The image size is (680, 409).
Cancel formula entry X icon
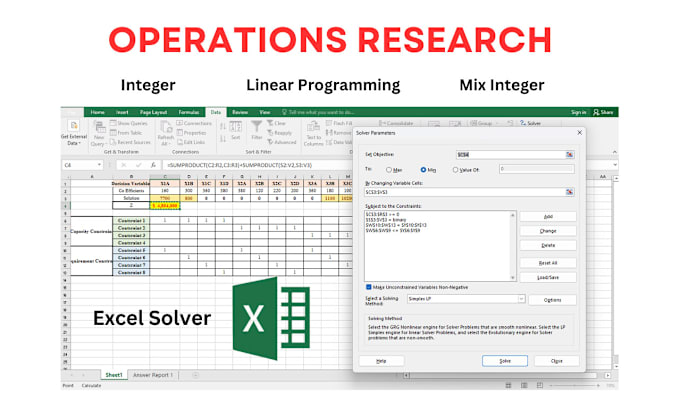click(124, 165)
